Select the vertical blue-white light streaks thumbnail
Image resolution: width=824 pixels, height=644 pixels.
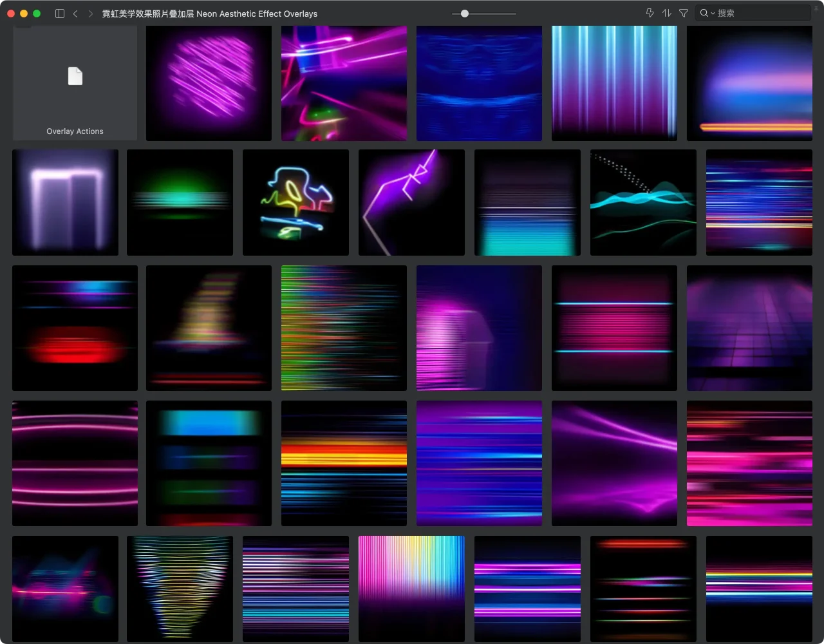point(614,83)
